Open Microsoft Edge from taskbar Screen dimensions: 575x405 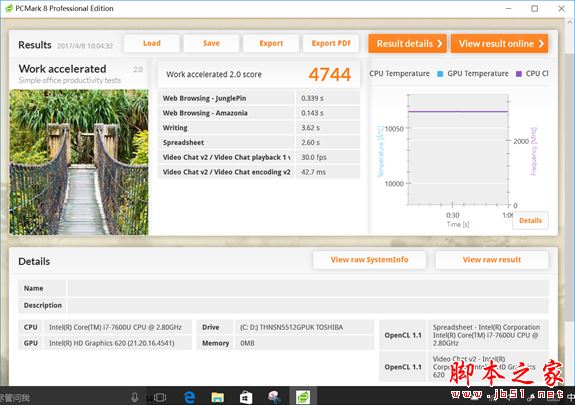coord(190,397)
